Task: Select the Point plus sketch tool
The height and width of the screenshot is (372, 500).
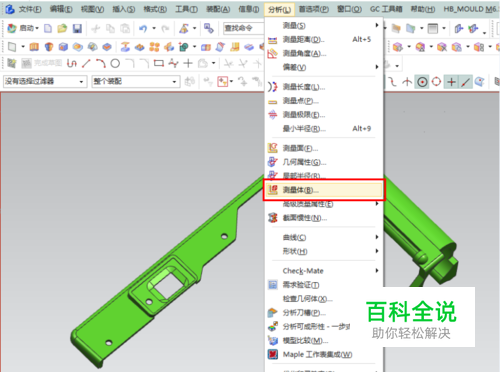Action: coord(188,63)
